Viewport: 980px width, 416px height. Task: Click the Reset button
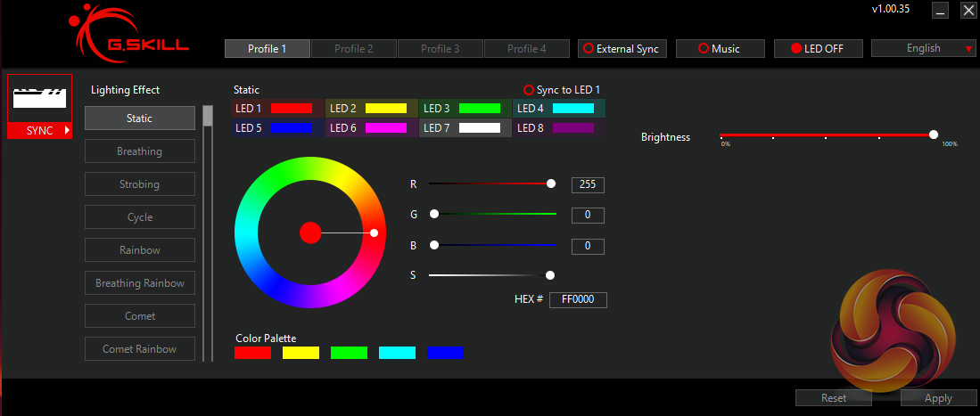tap(833, 398)
